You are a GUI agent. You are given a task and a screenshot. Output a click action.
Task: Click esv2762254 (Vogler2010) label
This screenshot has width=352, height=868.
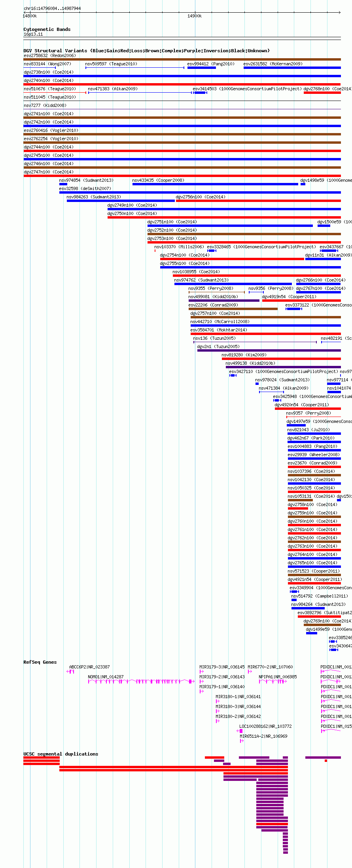tap(51, 139)
